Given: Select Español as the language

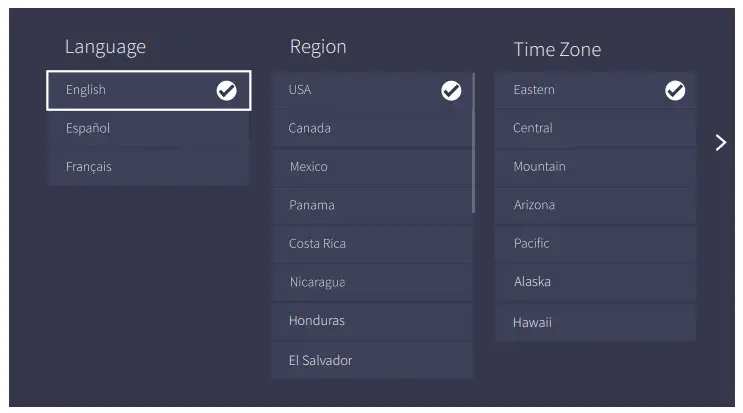Looking at the screenshot, I should coord(148,128).
